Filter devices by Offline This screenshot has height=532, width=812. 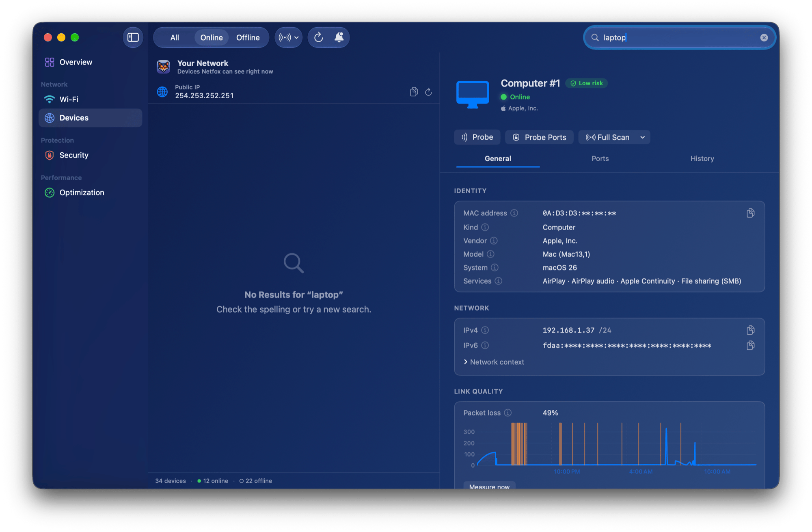pyautogui.click(x=248, y=38)
